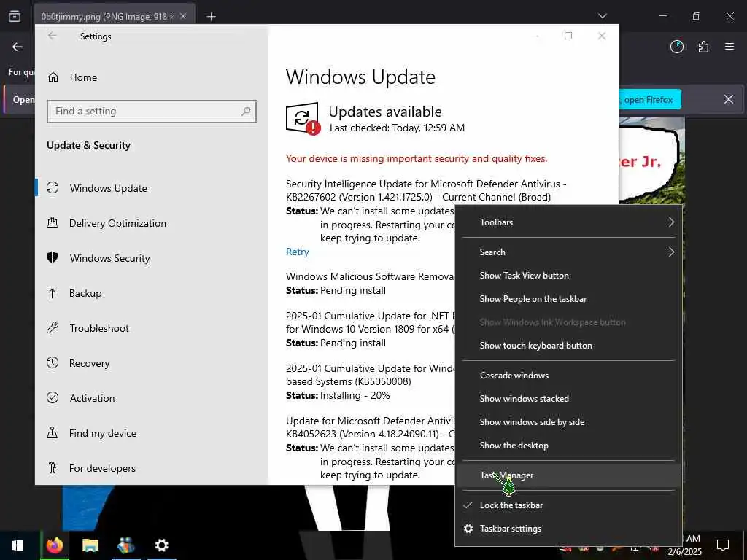Open Delivery Optimization settings page
The width and height of the screenshot is (747, 560).
[x=152, y=223]
